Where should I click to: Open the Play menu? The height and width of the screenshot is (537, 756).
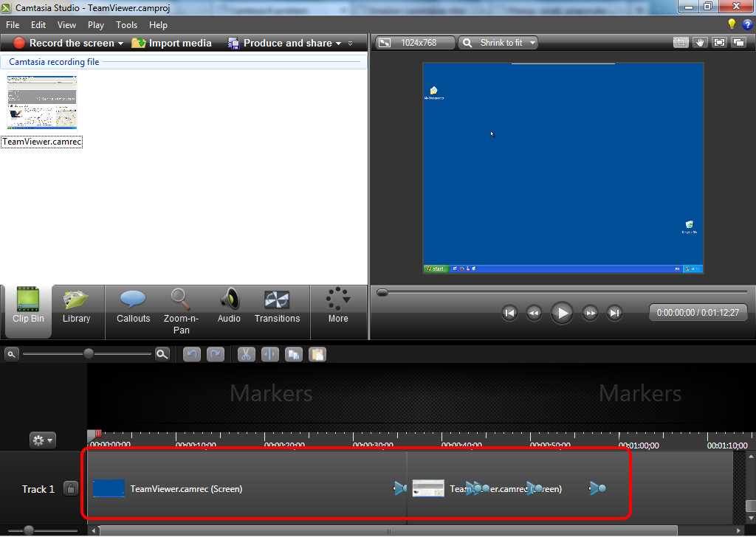click(95, 25)
